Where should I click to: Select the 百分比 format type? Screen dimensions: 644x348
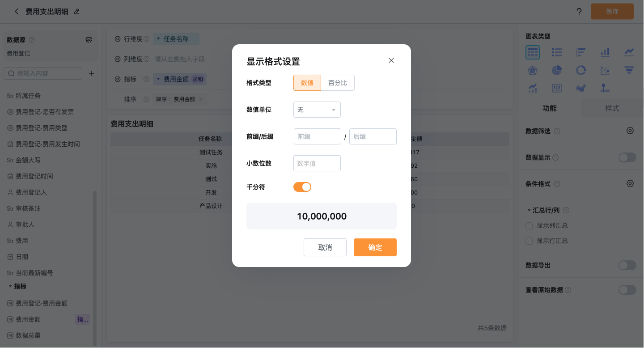338,83
